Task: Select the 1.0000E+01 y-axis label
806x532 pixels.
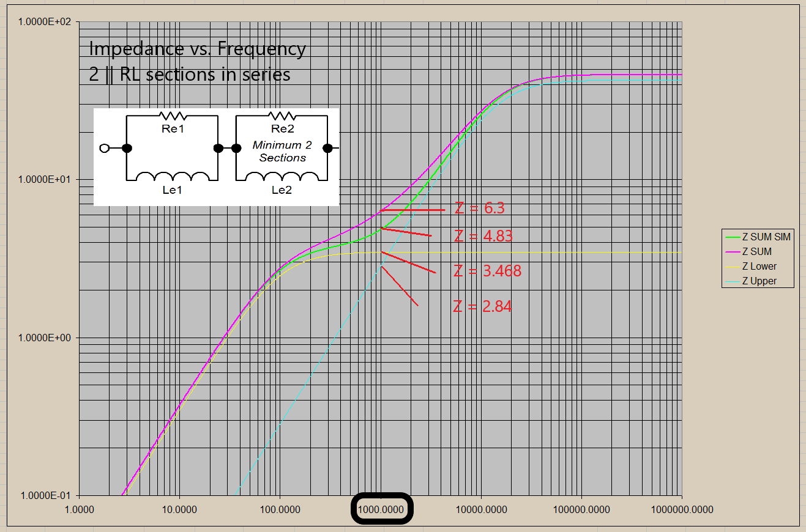Action: point(45,180)
